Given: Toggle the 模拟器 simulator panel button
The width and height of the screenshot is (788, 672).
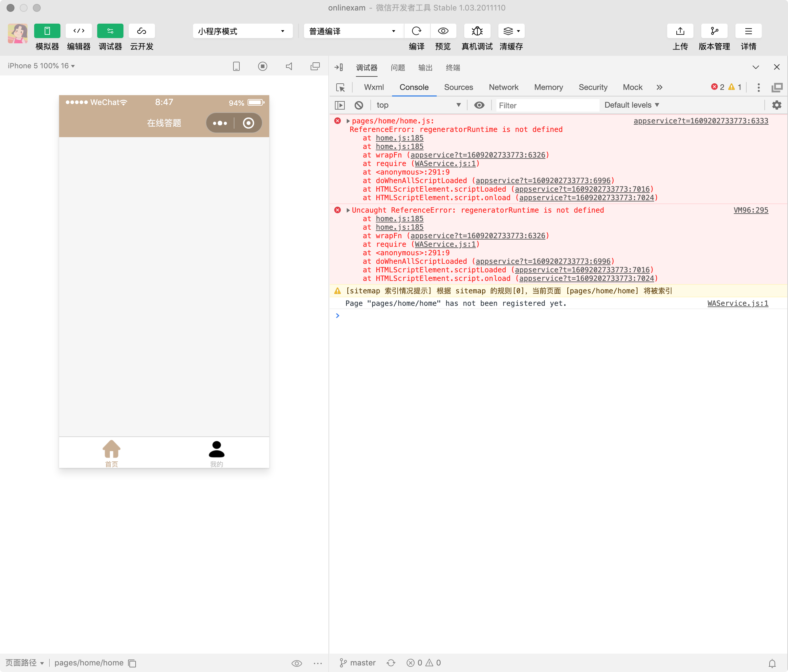Looking at the screenshot, I should pos(47,31).
